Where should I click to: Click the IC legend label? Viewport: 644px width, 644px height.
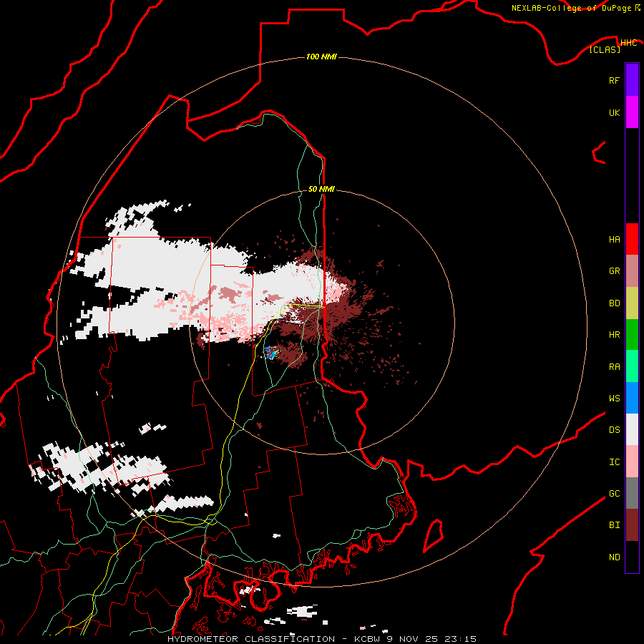point(614,462)
